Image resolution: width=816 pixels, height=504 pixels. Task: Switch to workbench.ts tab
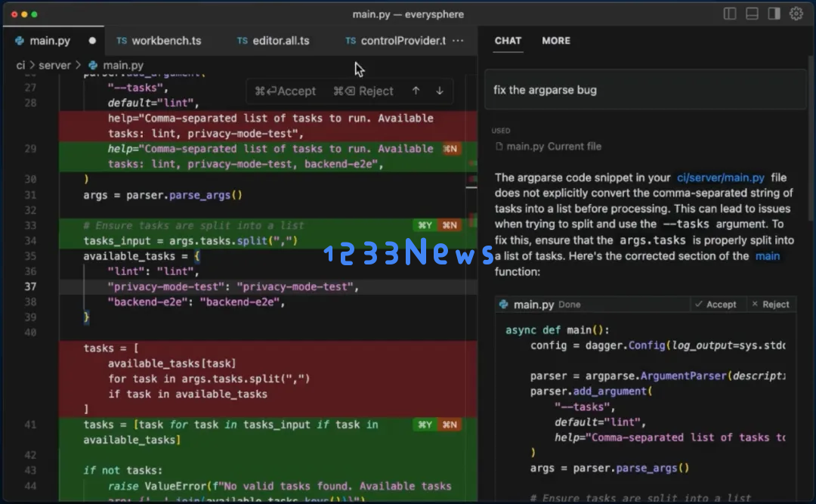tap(159, 41)
